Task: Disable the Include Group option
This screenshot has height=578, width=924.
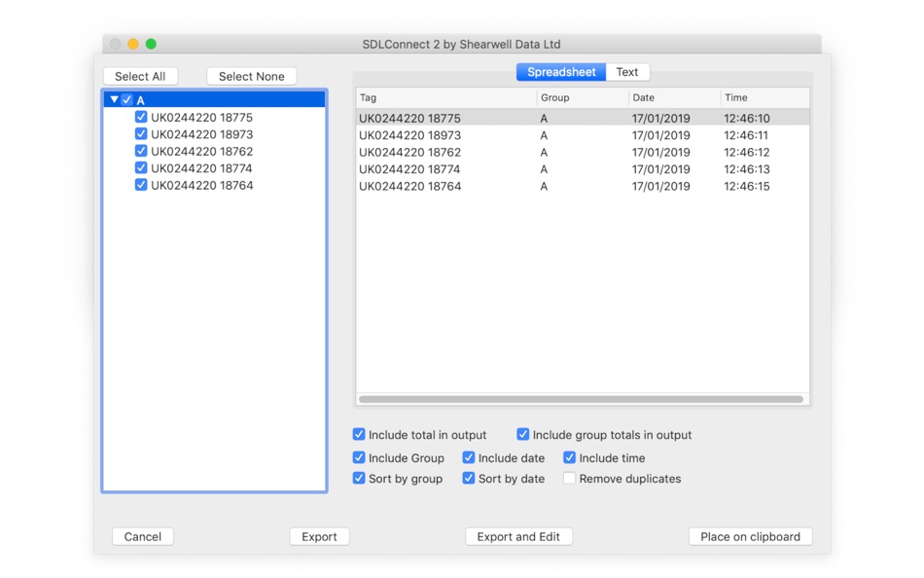Action: tap(359, 457)
